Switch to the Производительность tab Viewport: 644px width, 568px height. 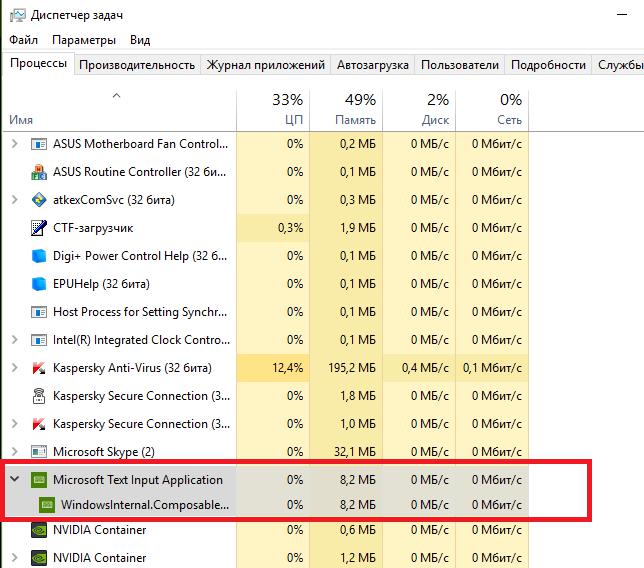137,65
